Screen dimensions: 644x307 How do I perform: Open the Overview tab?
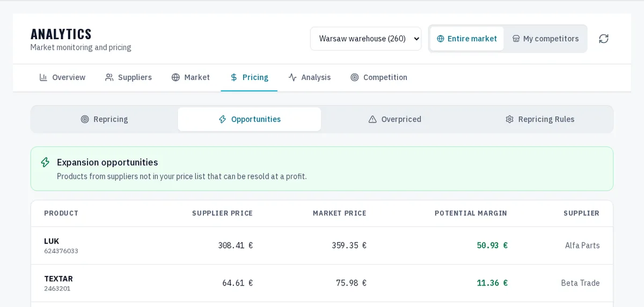(x=62, y=77)
